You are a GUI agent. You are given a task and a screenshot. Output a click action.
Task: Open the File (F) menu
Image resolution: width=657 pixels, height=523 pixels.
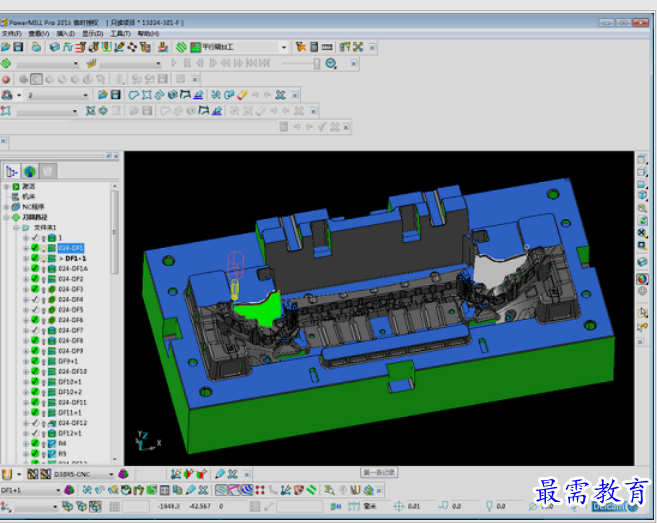[x=11, y=34]
